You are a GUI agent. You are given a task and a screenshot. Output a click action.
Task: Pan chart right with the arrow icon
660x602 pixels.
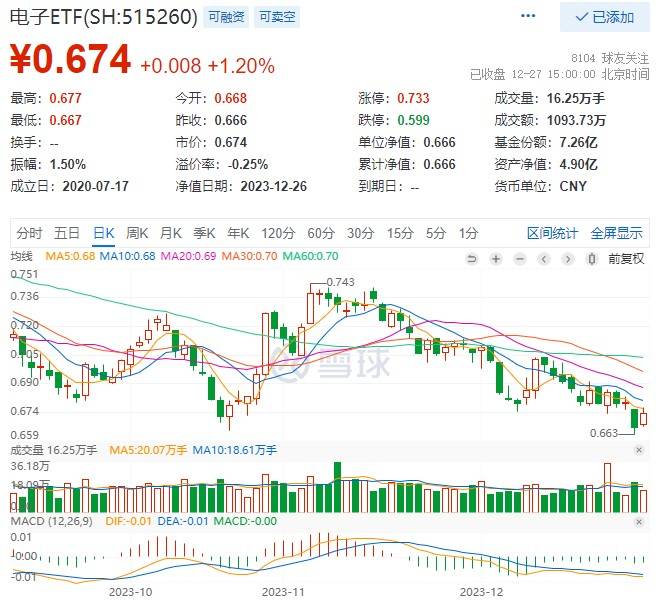pos(568,258)
